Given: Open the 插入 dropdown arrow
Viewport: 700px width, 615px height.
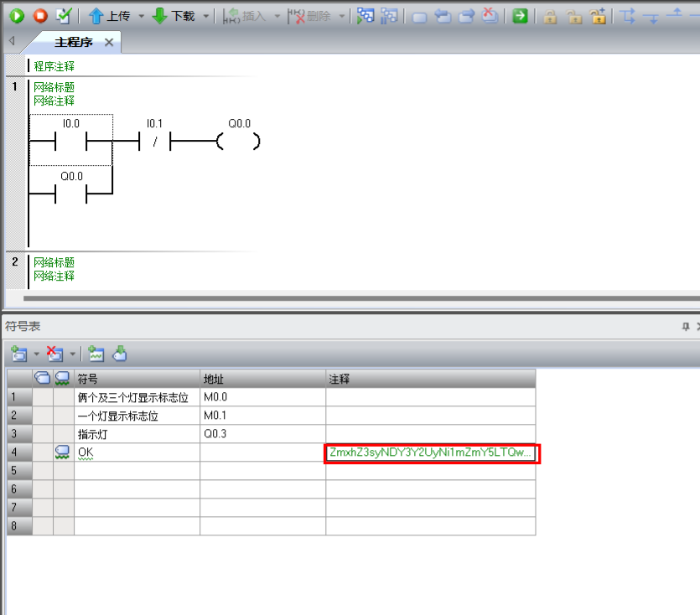Looking at the screenshot, I should coord(277,16).
